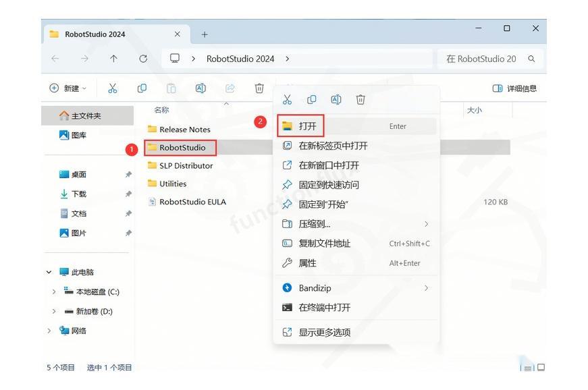This screenshot has height=390, width=588.
Task: Choose 属性 in the context menu
Action: pos(356,263)
